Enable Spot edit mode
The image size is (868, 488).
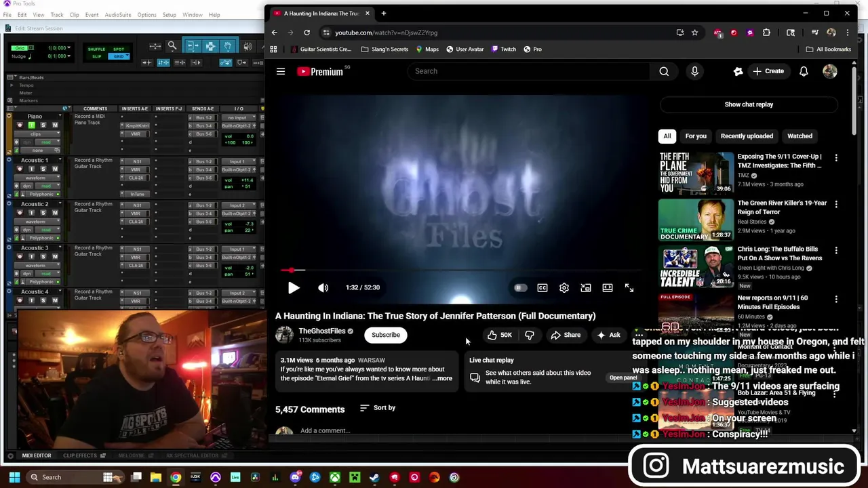[x=119, y=49]
